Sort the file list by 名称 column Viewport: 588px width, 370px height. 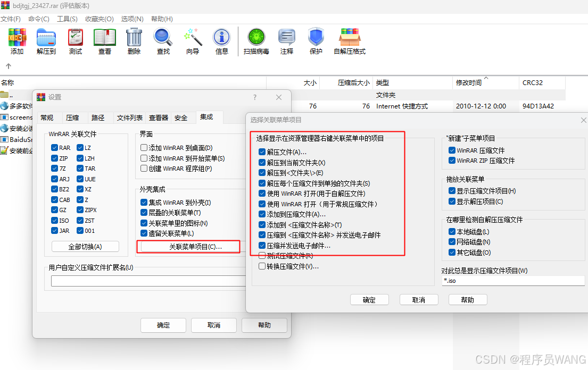tap(133, 83)
